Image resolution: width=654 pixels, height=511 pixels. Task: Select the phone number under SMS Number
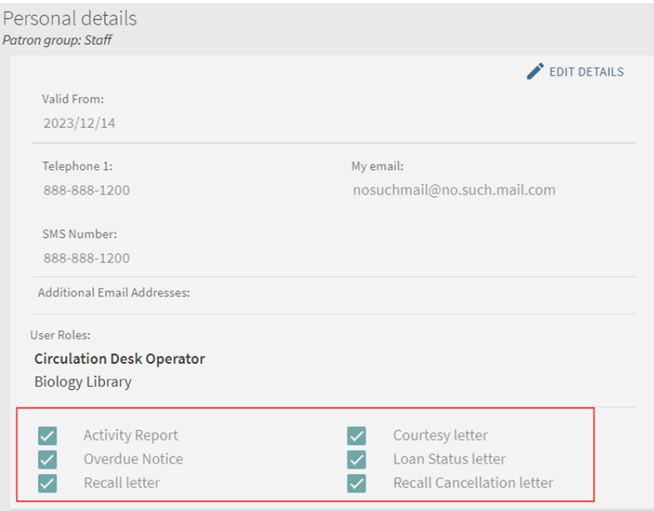point(86,258)
